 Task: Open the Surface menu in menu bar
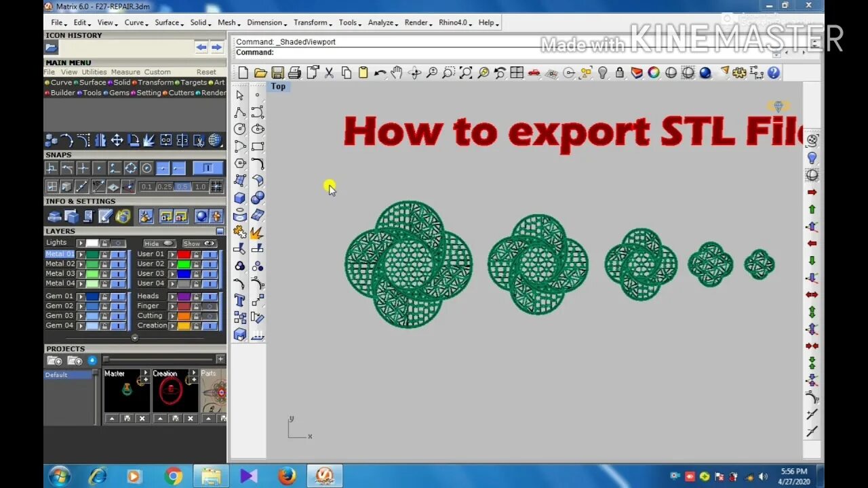(168, 22)
